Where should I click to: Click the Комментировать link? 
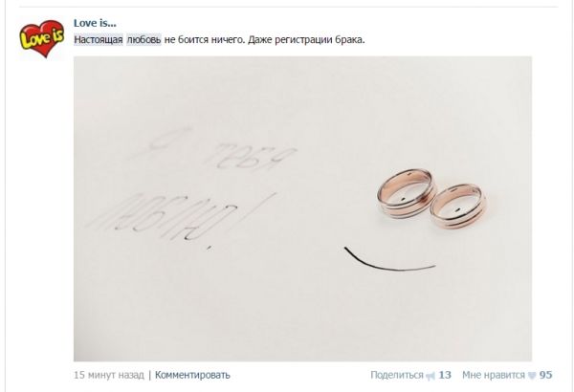[x=192, y=375]
